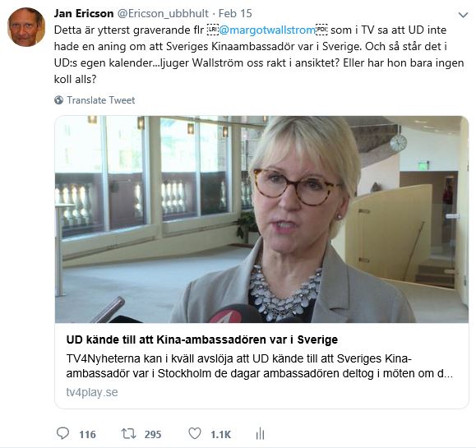Open the Feb 15 timestamp link
The width and height of the screenshot is (476, 448).
click(235, 13)
